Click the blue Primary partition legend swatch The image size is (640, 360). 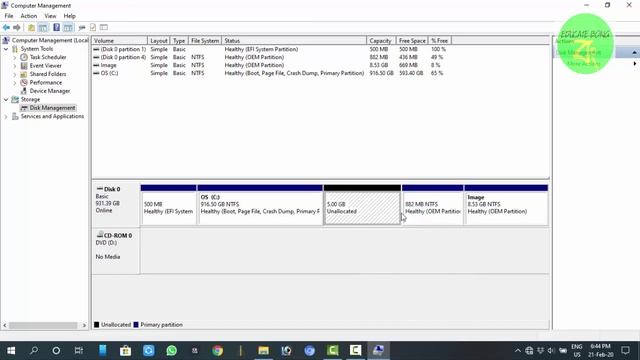point(136,325)
